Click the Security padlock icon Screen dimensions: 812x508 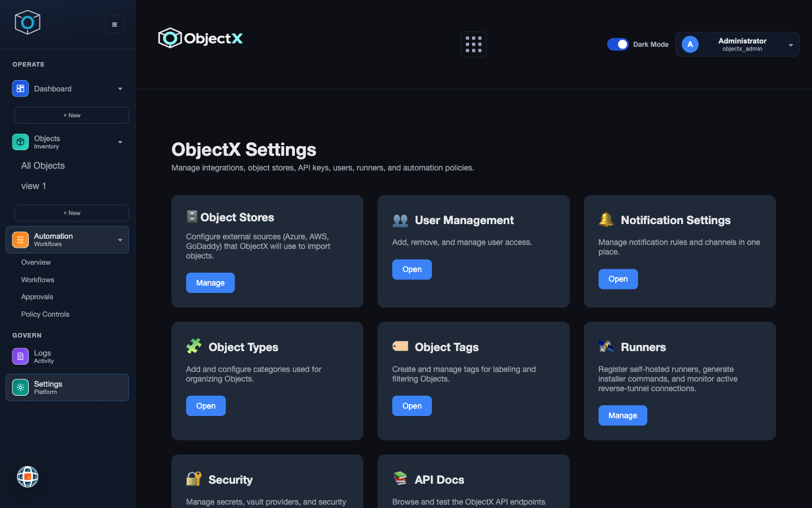(194, 479)
